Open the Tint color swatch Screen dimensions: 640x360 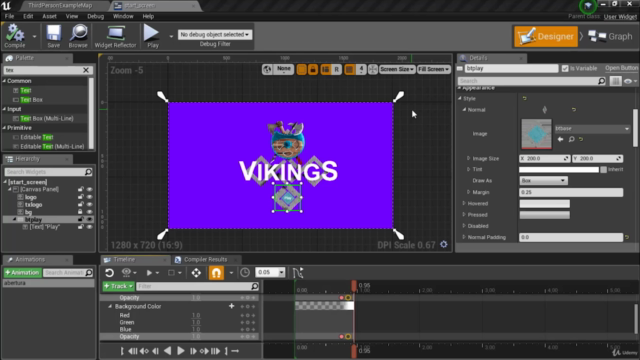(559, 169)
